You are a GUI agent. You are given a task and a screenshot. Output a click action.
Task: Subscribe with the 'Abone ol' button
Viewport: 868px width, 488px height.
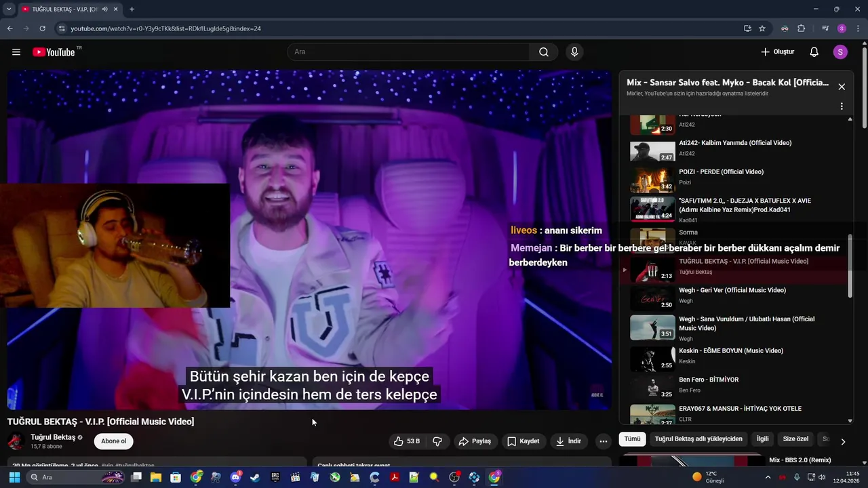pyautogui.click(x=114, y=441)
